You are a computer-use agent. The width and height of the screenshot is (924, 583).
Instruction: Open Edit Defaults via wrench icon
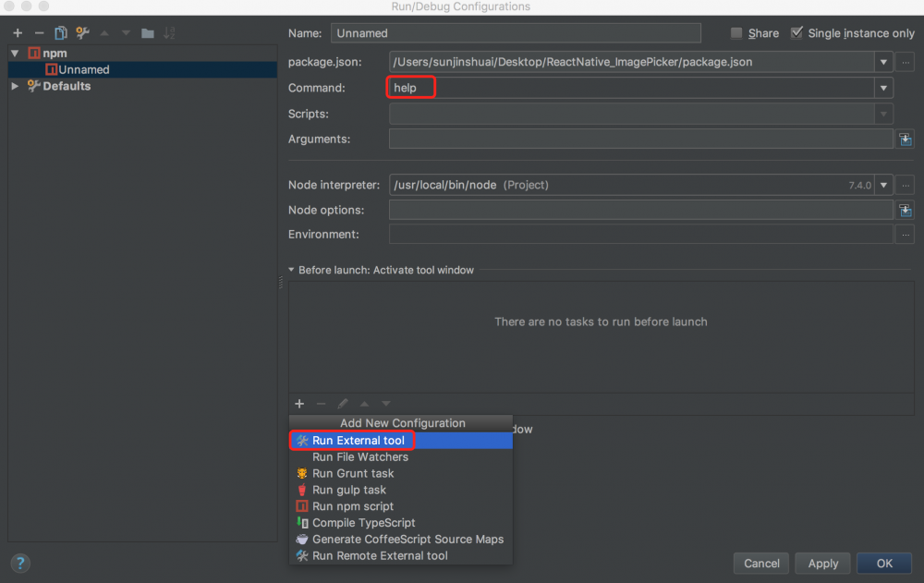pyautogui.click(x=83, y=32)
